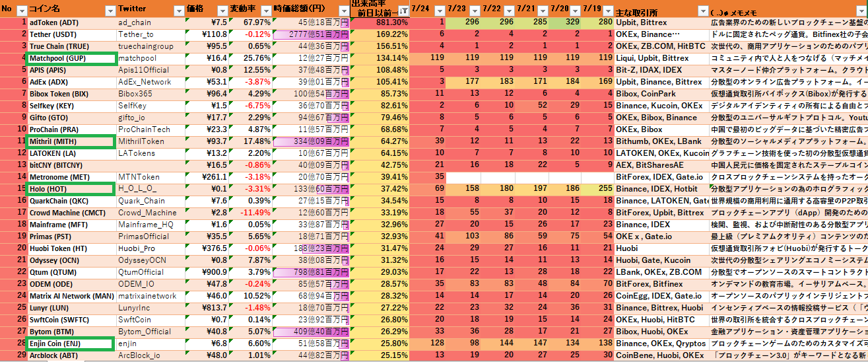Image resolution: width=868 pixels, height=362 pixels.
Task: Open the 時価総額(円) column filter dropdown
Action: [x=344, y=11]
